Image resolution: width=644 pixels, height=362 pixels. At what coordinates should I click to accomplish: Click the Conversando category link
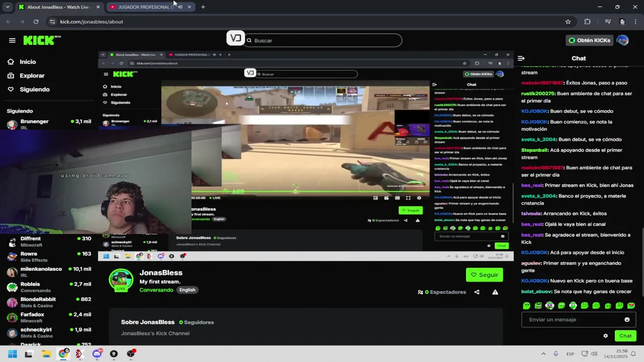(x=156, y=290)
